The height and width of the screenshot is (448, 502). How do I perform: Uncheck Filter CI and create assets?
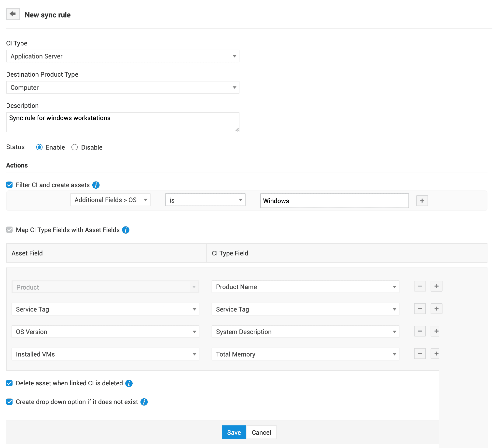click(x=10, y=185)
